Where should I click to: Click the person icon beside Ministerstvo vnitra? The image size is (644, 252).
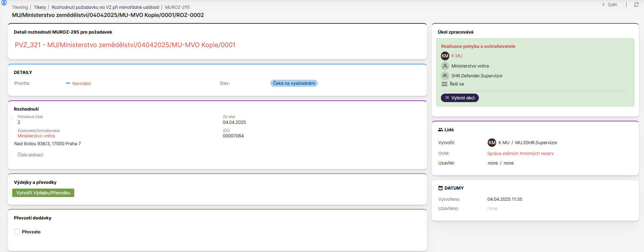pyautogui.click(x=445, y=66)
